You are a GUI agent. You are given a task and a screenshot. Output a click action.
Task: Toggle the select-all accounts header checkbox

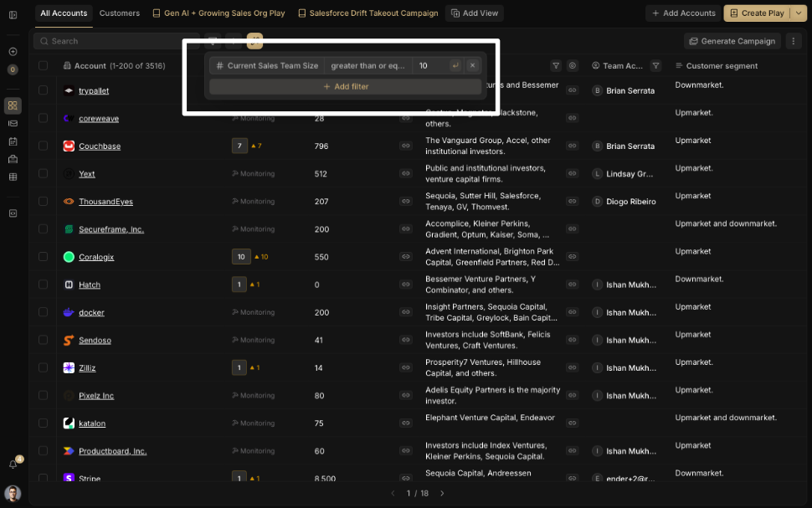pos(43,65)
